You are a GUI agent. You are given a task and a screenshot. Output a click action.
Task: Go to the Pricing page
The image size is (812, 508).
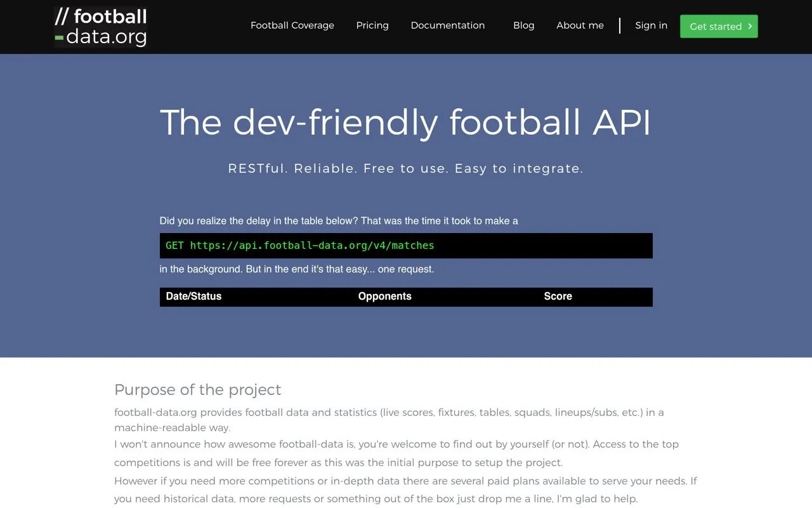pos(372,25)
